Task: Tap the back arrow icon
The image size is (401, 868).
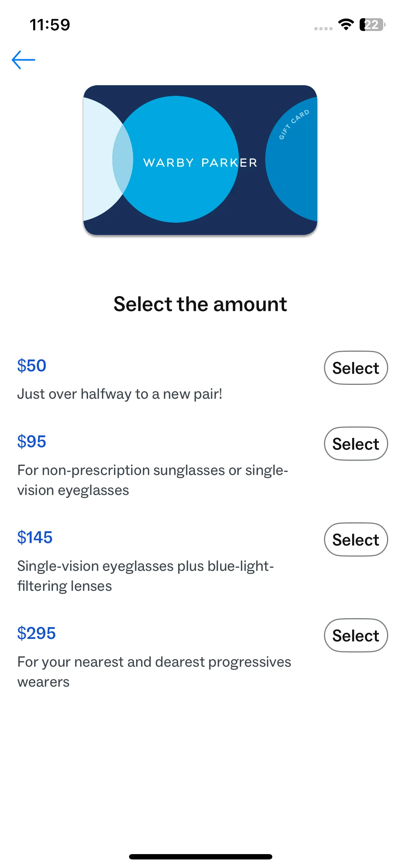Action: coord(24,60)
